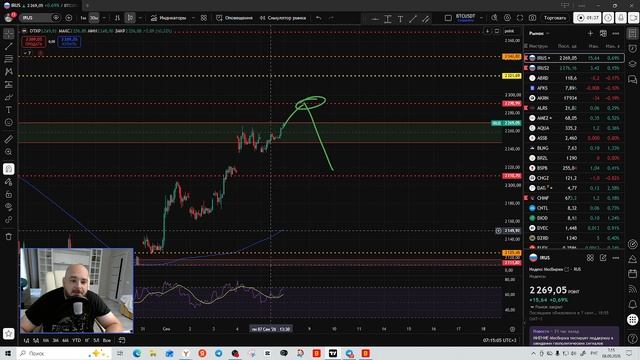Open the watchlist panel icon in right sidebar
The height and width of the screenshot is (360, 640).
pyautogui.click(x=633, y=34)
